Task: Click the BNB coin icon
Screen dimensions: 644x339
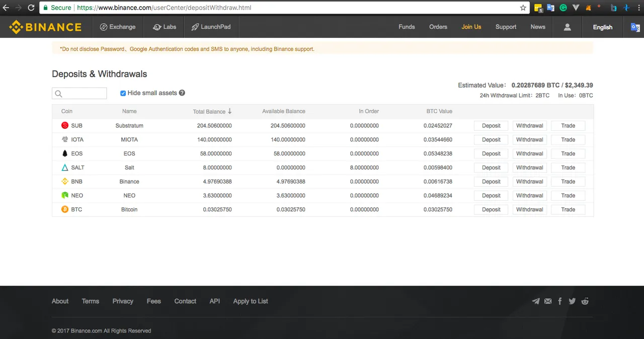Action: point(65,182)
